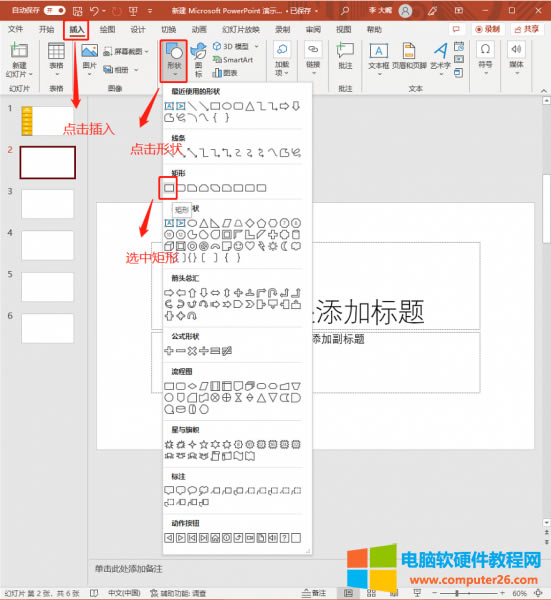Image resolution: width=551 pixels, height=600 pixels.
Task: Click the SmartArt button
Action: [233, 60]
